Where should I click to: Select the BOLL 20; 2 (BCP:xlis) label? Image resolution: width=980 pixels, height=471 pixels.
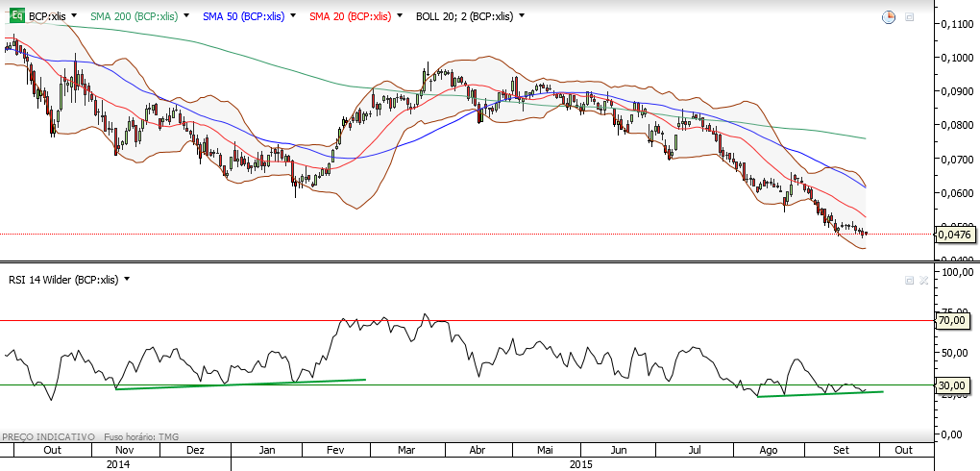click(x=464, y=17)
